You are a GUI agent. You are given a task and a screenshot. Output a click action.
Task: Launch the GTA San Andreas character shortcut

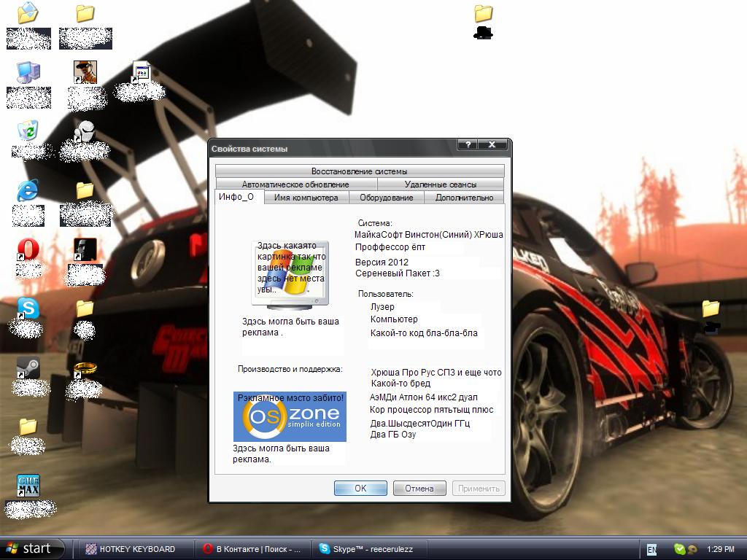(x=85, y=72)
